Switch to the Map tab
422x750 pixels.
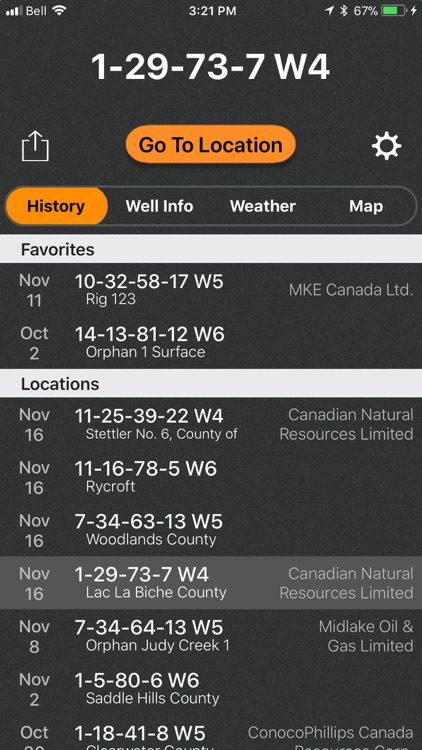[366, 206]
